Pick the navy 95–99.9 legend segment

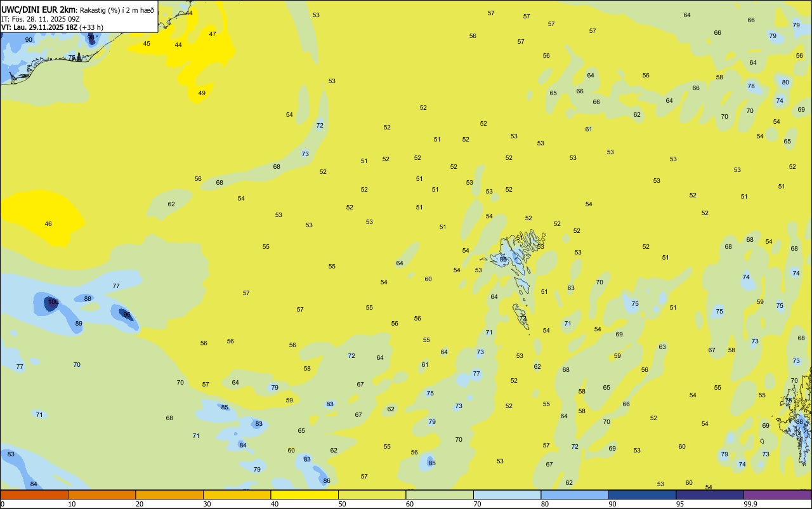pos(710,494)
